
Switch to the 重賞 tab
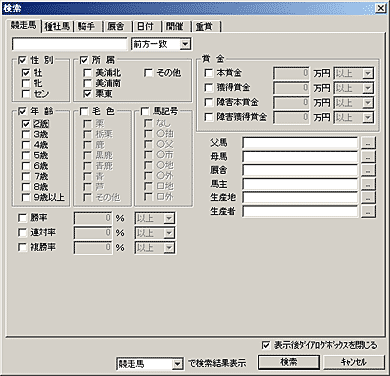(204, 26)
